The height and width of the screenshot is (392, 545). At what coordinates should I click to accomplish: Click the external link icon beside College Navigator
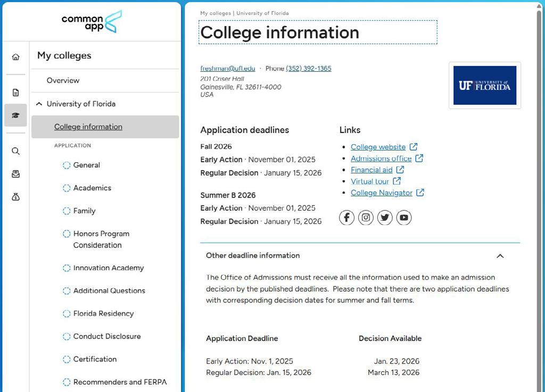tap(420, 193)
